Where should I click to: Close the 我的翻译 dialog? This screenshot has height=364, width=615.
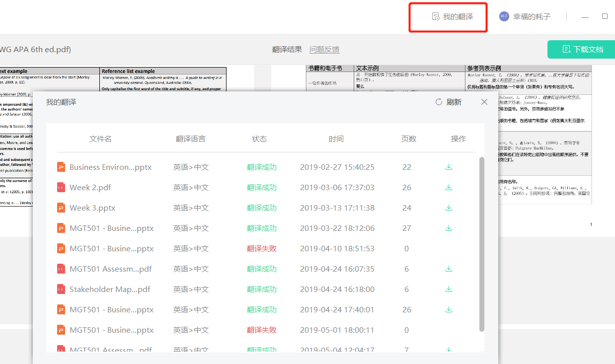click(x=484, y=102)
